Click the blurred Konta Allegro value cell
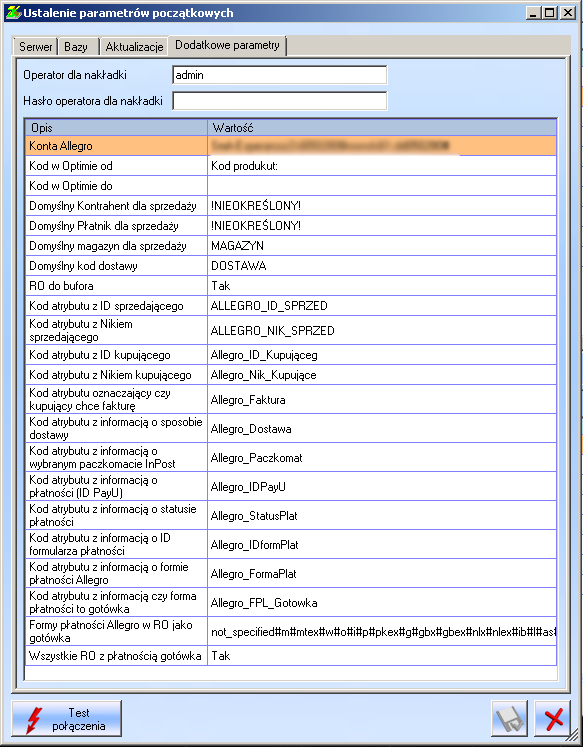The image size is (583, 747). point(382,146)
